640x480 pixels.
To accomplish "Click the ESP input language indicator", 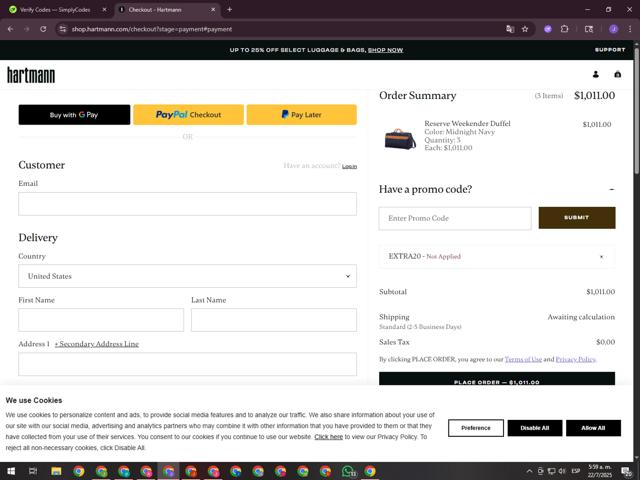I will pyautogui.click(x=576, y=471).
